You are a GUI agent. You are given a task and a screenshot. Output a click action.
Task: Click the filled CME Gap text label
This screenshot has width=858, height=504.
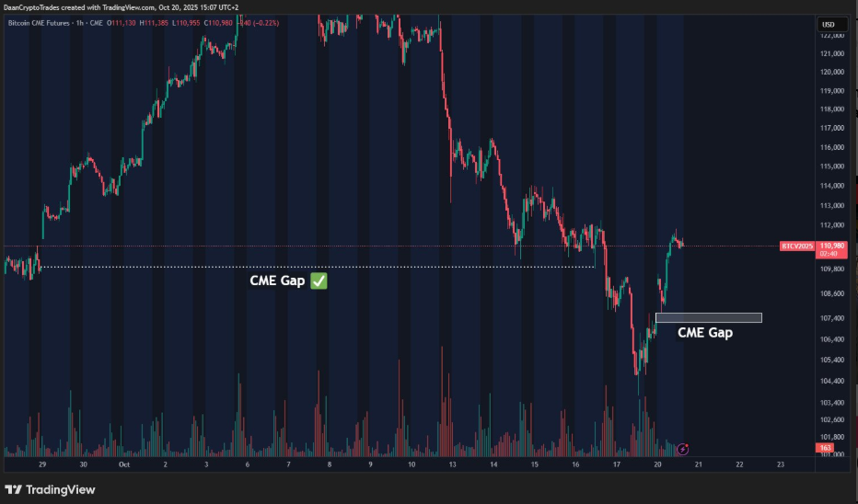click(279, 281)
